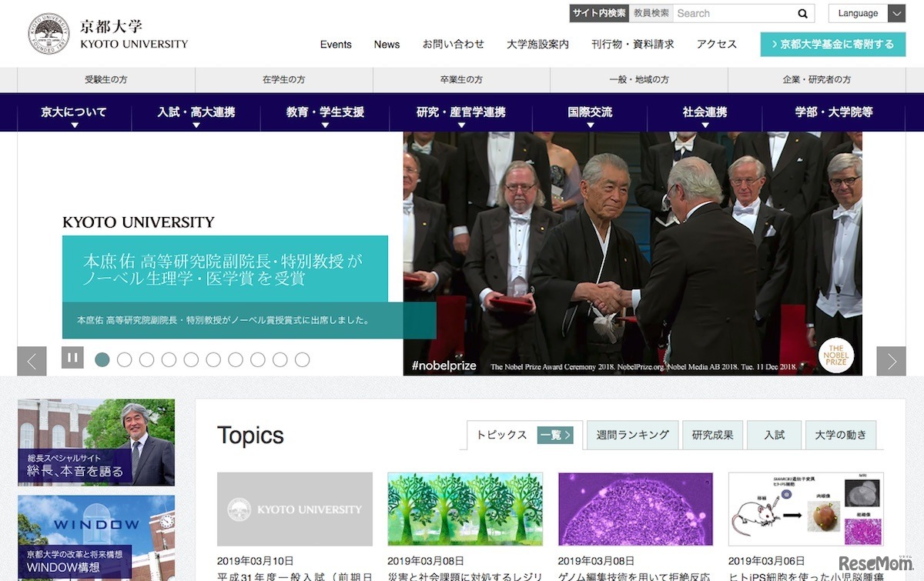Select the トピックス tab
The height and width of the screenshot is (581, 924).
click(501, 435)
